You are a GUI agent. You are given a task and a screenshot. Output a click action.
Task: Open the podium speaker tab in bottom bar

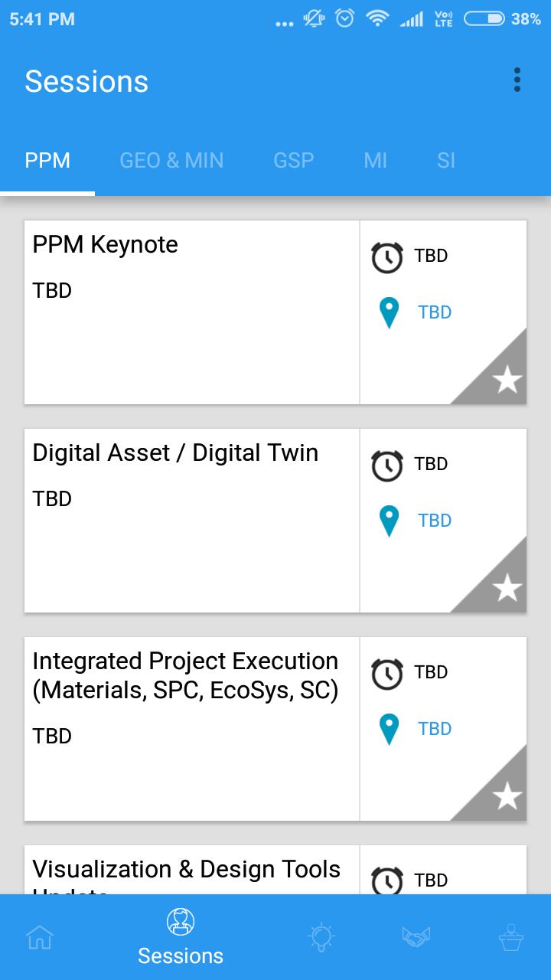point(509,936)
